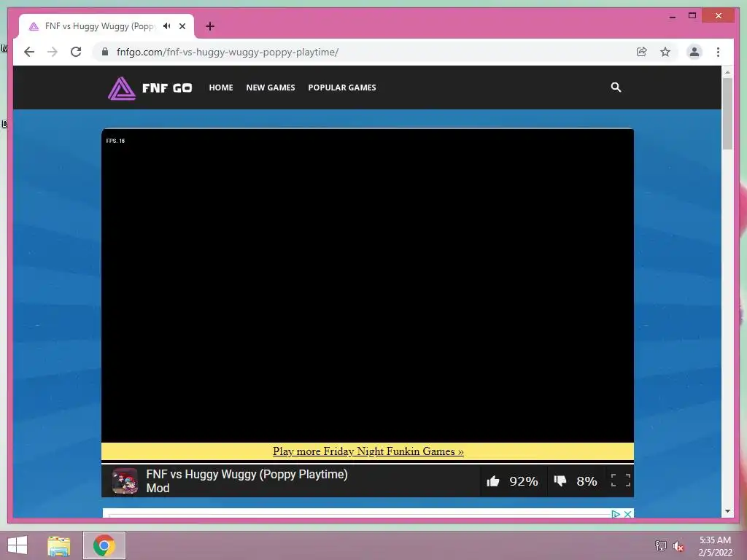Click the thumbs down dislike icon
Viewport: 747px width, 560px height.
[x=560, y=481]
